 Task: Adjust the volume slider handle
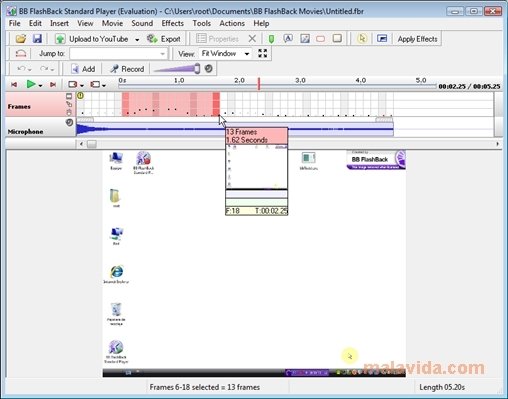(197, 69)
